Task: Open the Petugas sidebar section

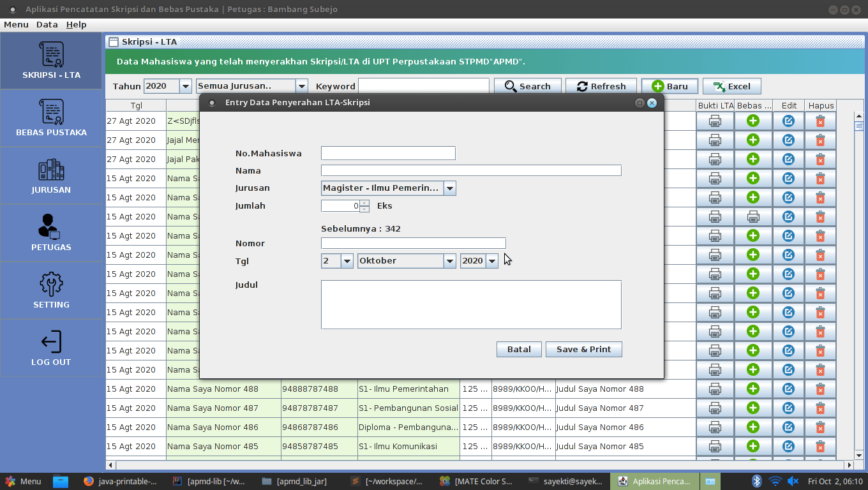Action: click(51, 233)
